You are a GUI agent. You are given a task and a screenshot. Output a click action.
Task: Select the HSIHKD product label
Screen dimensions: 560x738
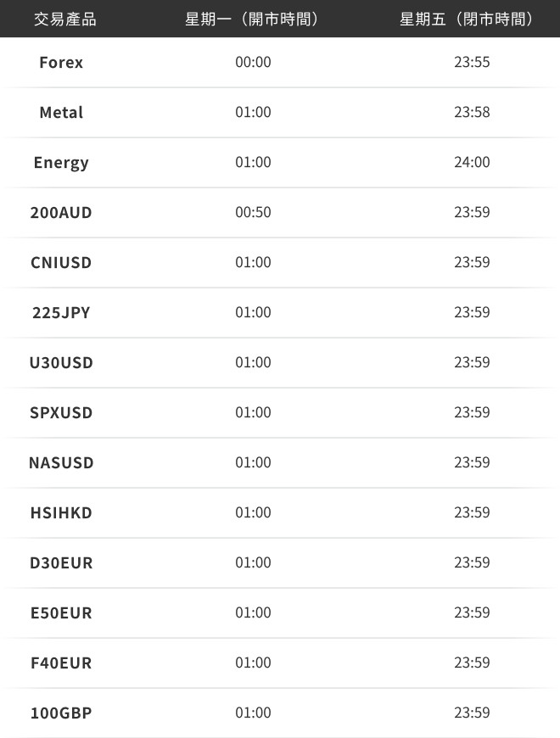point(61,512)
